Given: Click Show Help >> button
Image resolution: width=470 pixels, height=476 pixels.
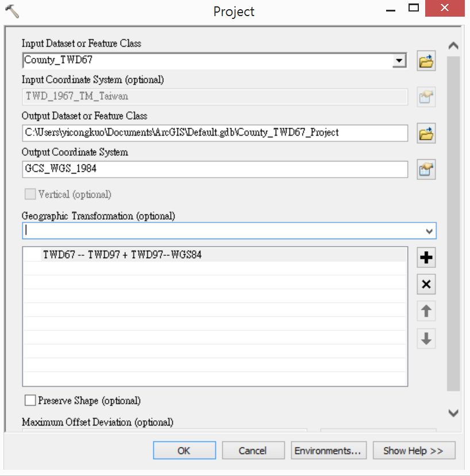Looking at the screenshot, I should click(414, 450).
